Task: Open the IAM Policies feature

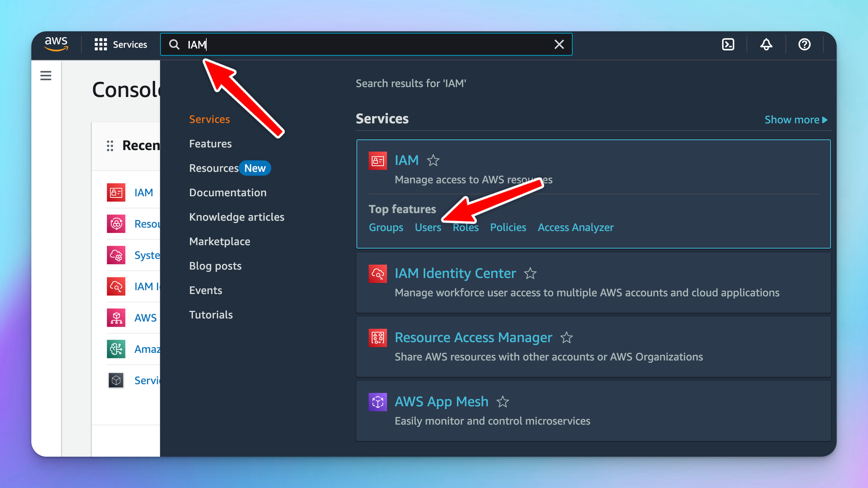Action: 508,228
